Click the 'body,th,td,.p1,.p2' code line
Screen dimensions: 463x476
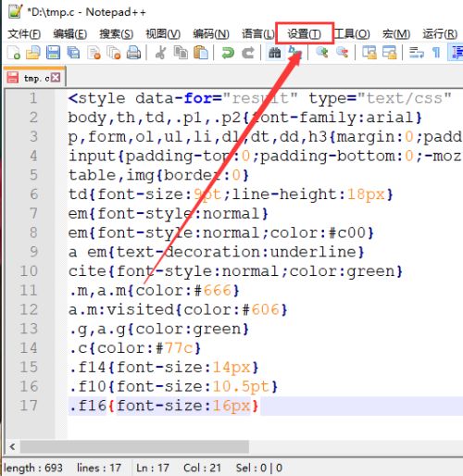coord(245,118)
